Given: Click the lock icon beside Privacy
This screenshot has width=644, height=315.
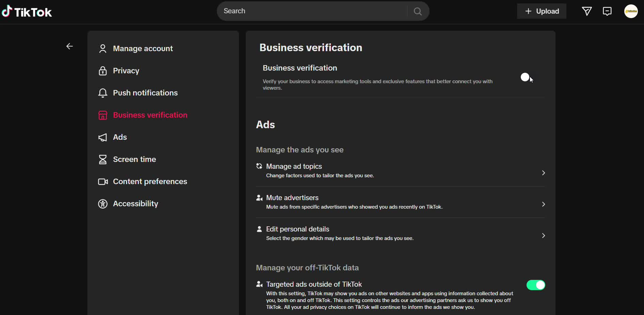Looking at the screenshot, I should 103,71.
